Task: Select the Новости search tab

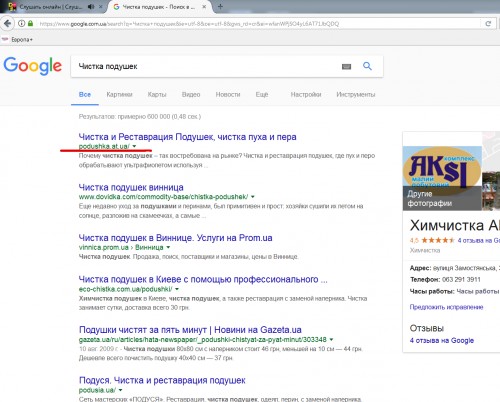Action: [x=228, y=95]
